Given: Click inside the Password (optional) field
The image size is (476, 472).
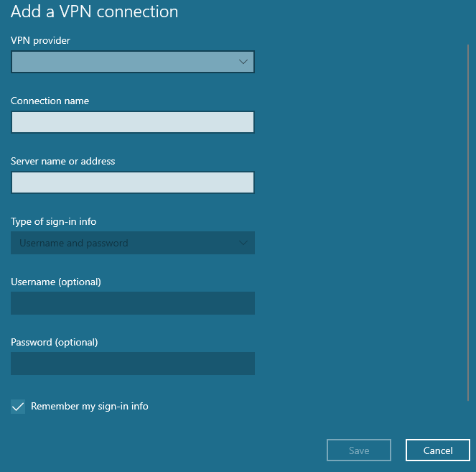Looking at the screenshot, I should [x=132, y=364].
